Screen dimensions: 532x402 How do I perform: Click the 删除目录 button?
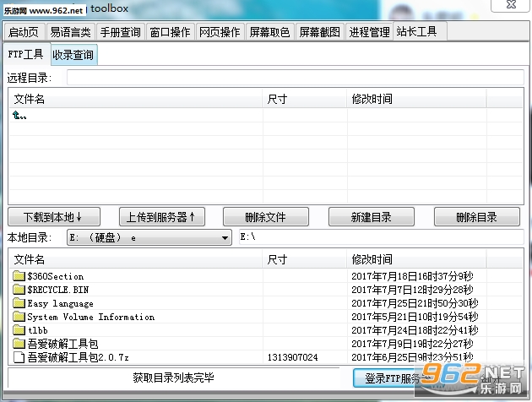(x=477, y=217)
